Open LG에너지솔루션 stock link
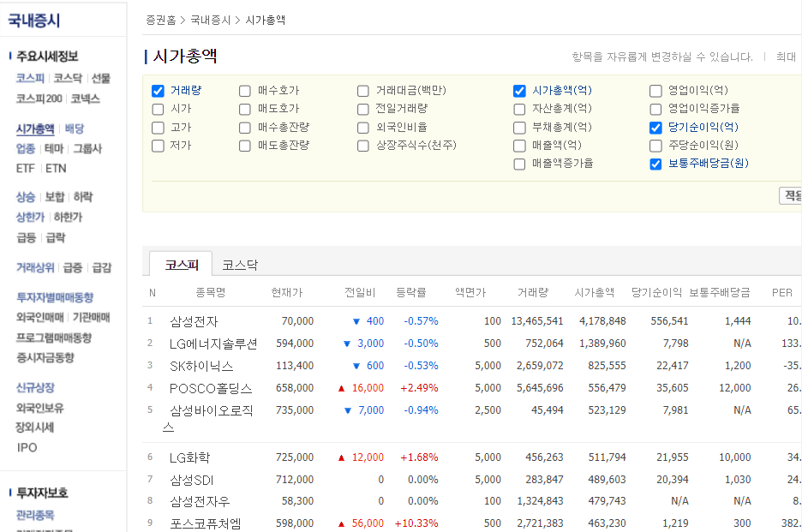The width and height of the screenshot is (802, 532). click(x=213, y=344)
